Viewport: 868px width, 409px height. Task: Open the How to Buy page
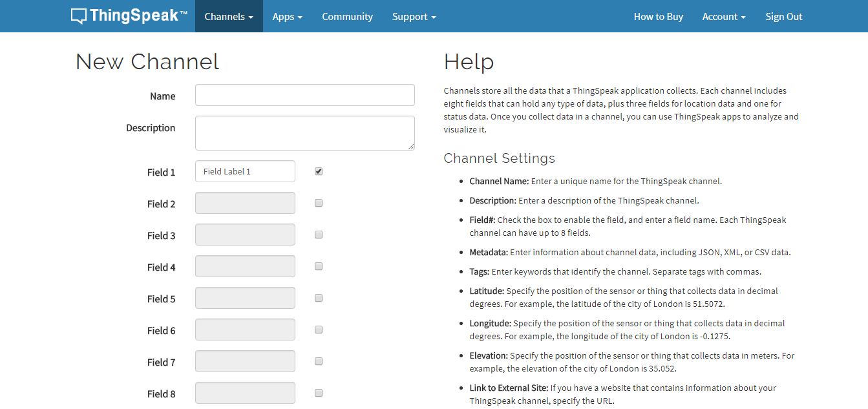click(658, 17)
